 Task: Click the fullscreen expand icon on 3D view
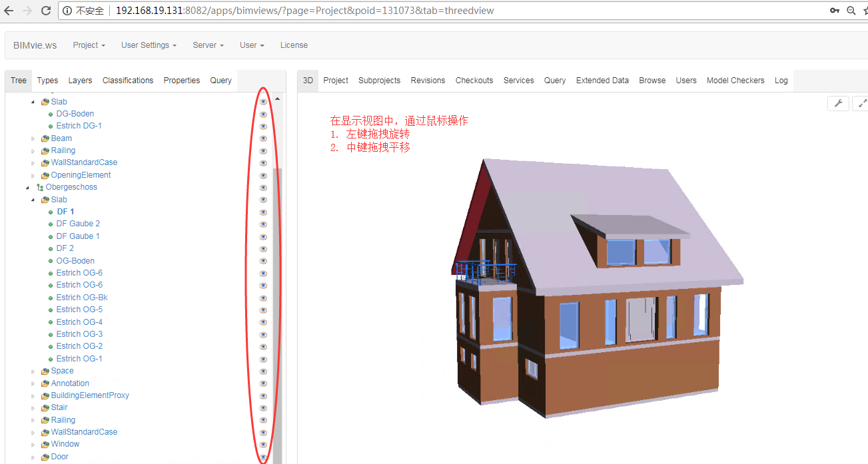tap(862, 103)
